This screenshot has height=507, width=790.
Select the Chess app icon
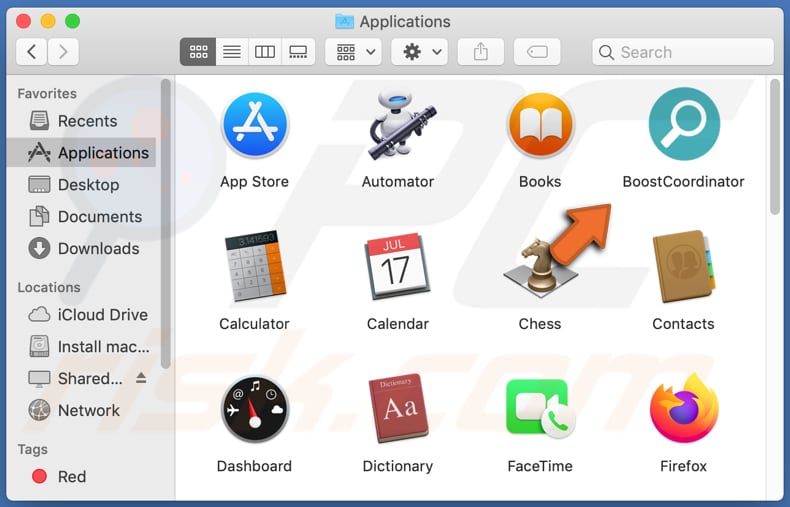coord(540,268)
